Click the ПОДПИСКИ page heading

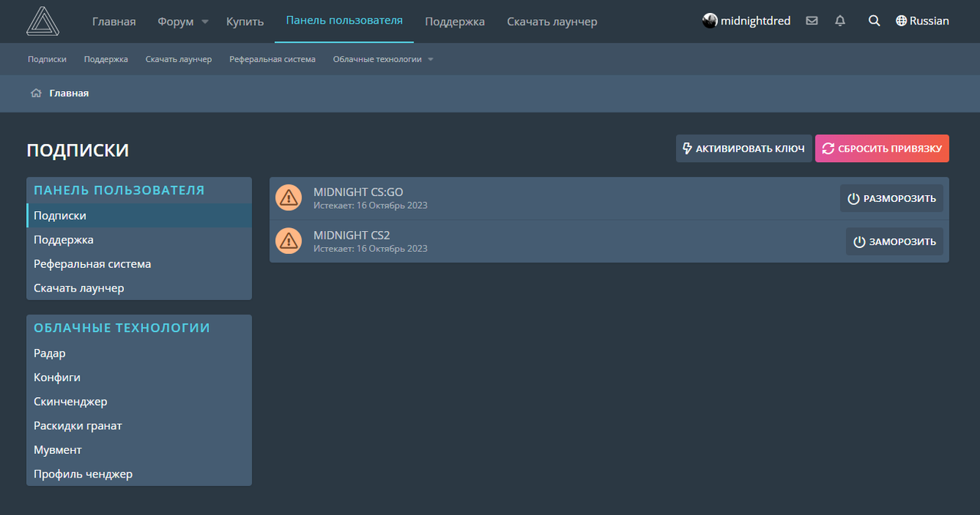tap(77, 150)
